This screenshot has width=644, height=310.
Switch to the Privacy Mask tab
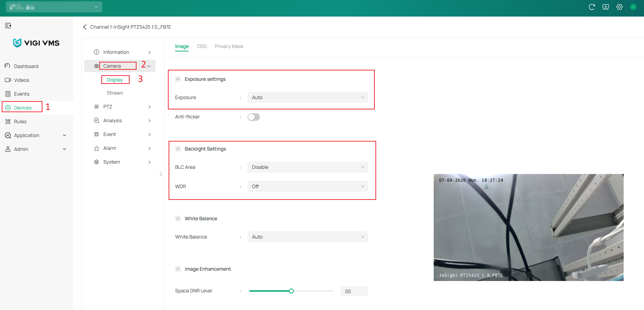point(229,46)
